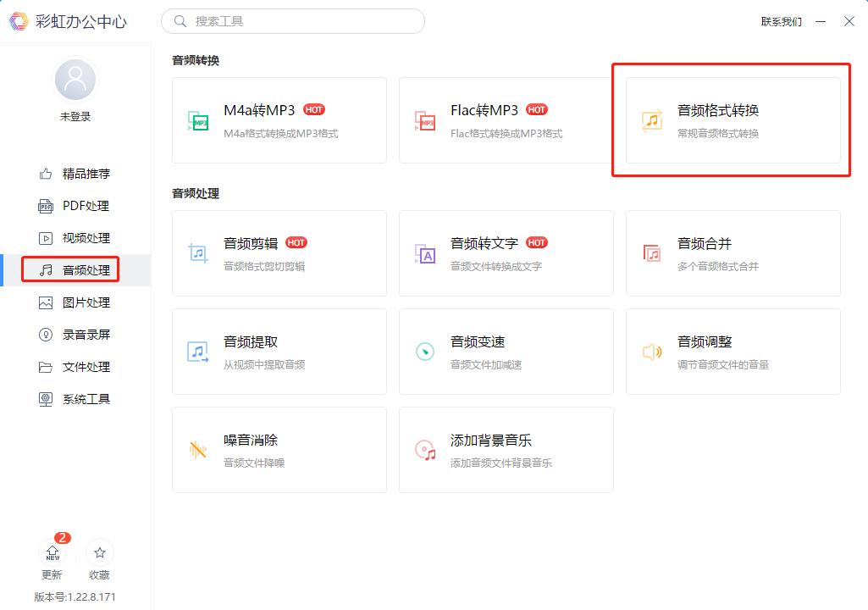This screenshot has width=868, height=610.
Task: Select the M4a转MP3 converter
Action: coord(279,120)
